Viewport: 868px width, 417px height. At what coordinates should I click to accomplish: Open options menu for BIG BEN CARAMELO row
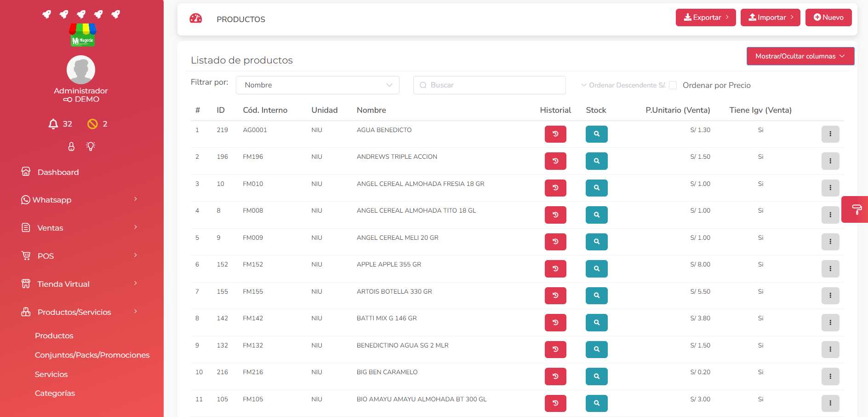(830, 376)
